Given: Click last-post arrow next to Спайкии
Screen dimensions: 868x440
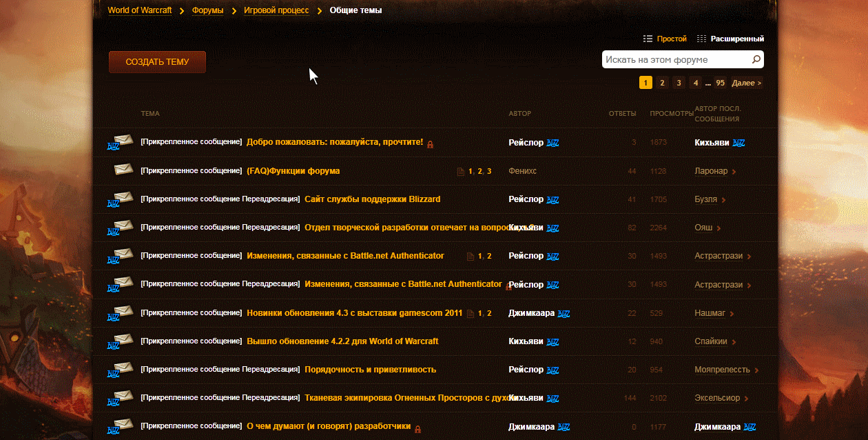Looking at the screenshot, I should tap(734, 342).
